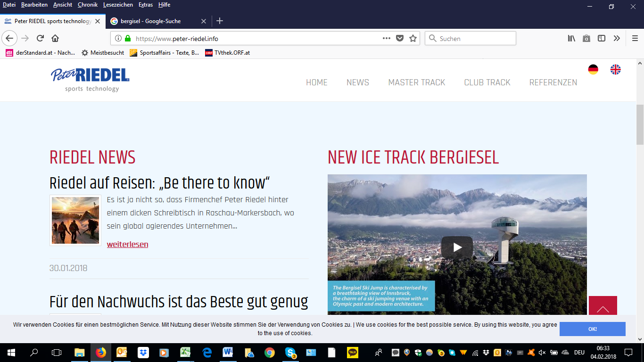
Task: Open File Explorer from the taskbar
Action: pos(79,352)
